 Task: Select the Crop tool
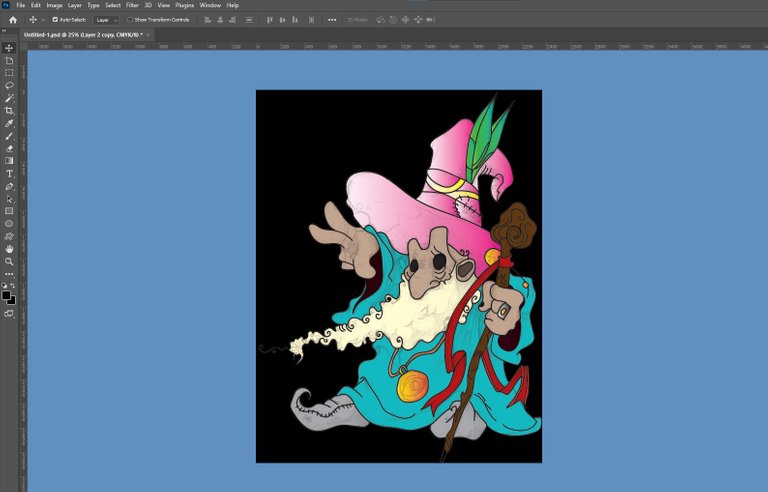click(x=9, y=111)
